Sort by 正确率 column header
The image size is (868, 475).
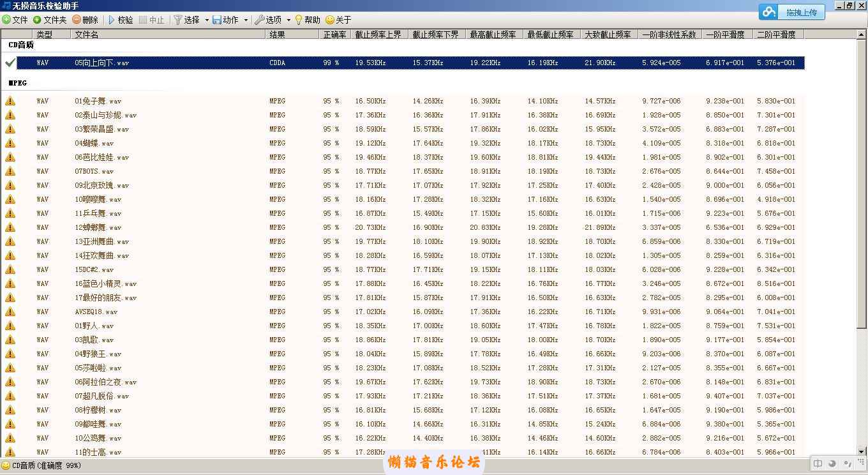coord(335,34)
